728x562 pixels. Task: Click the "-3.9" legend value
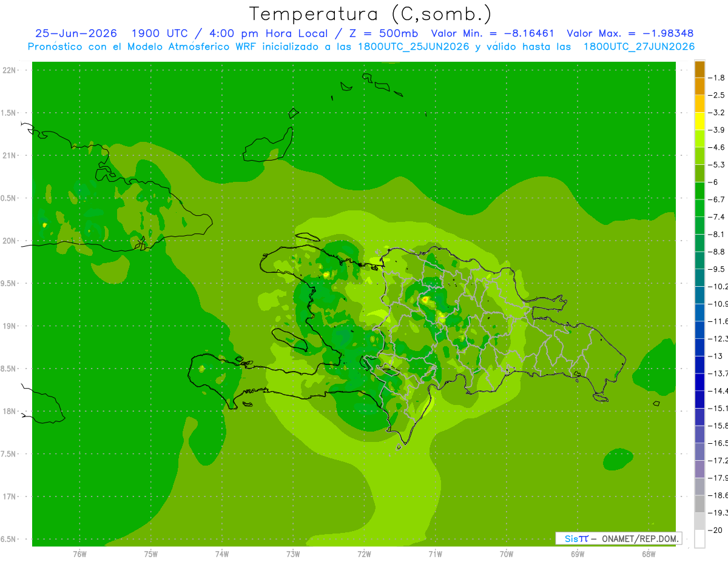pos(716,130)
